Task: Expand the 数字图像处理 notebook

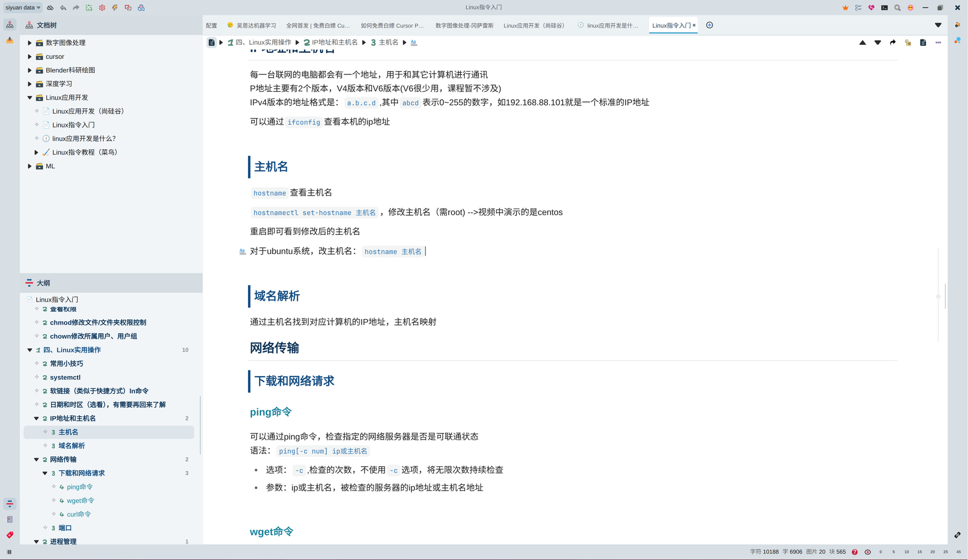Action: coord(30,43)
